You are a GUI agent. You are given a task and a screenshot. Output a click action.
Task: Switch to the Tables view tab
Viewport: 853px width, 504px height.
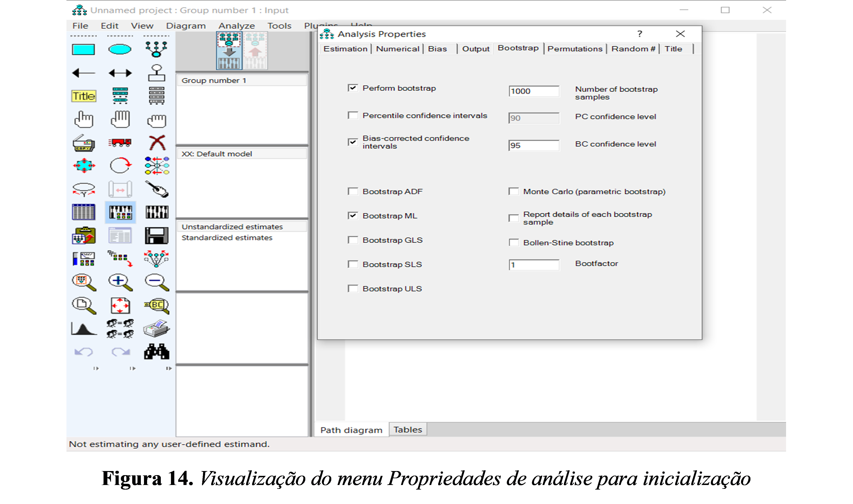pos(407,430)
